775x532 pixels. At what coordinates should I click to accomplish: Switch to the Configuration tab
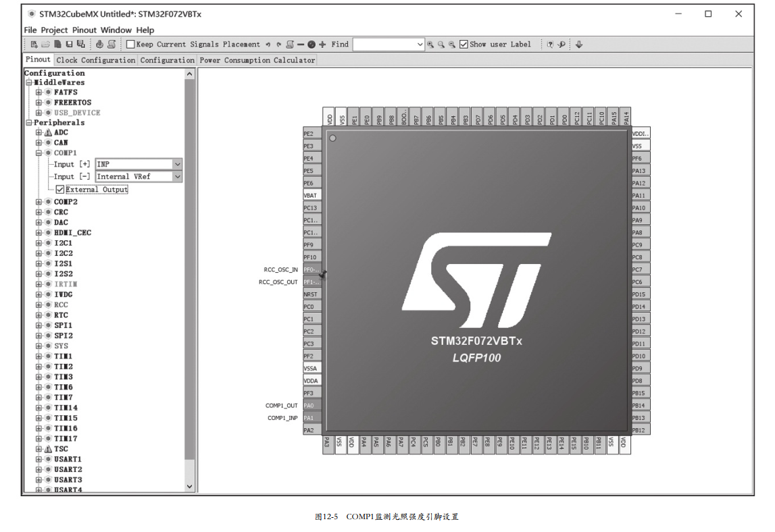pos(167,60)
